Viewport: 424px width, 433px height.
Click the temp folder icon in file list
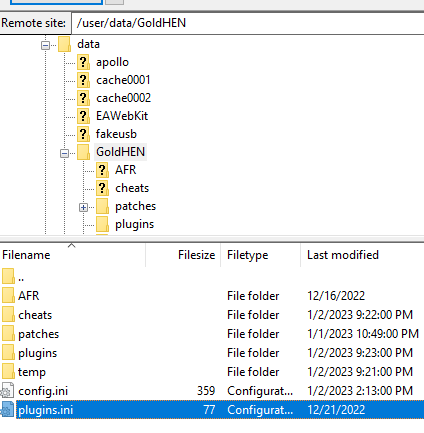8,372
